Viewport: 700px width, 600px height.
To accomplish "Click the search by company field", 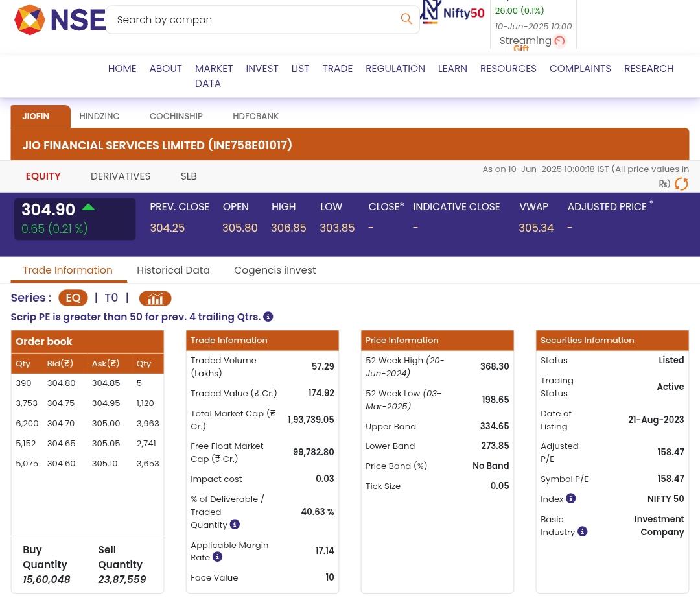I will coord(262,19).
